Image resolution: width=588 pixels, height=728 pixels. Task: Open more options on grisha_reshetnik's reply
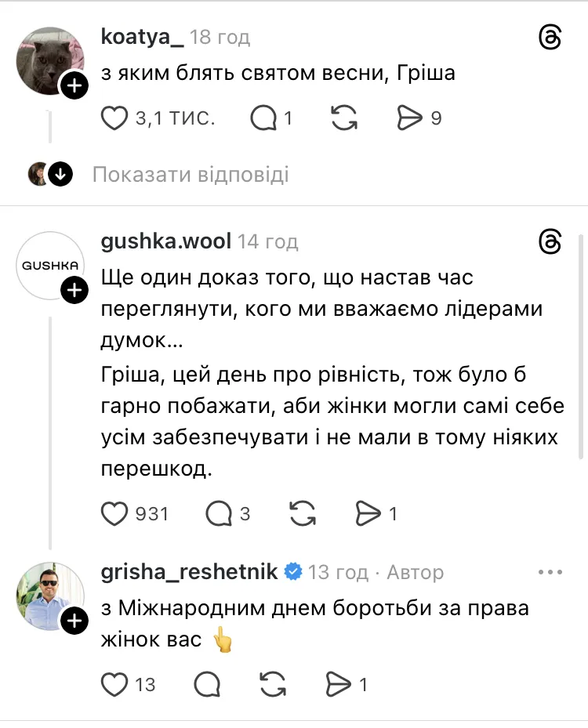tap(550, 573)
